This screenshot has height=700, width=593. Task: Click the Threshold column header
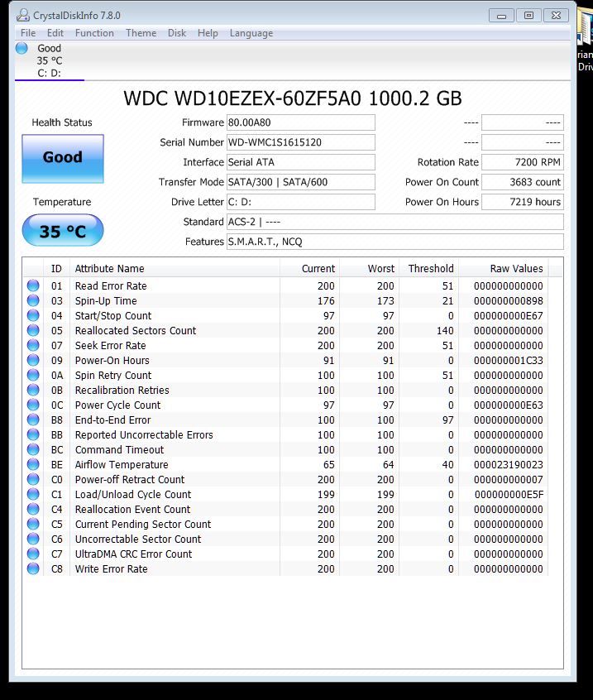pyautogui.click(x=428, y=269)
